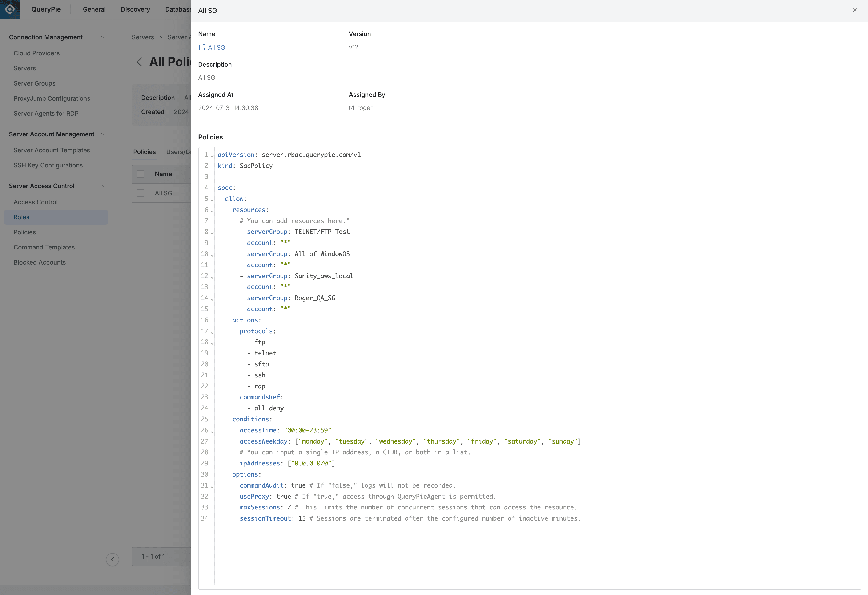Check the All SG row checkbox
This screenshot has width=868, height=595.
pyautogui.click(x=141, y=193)
